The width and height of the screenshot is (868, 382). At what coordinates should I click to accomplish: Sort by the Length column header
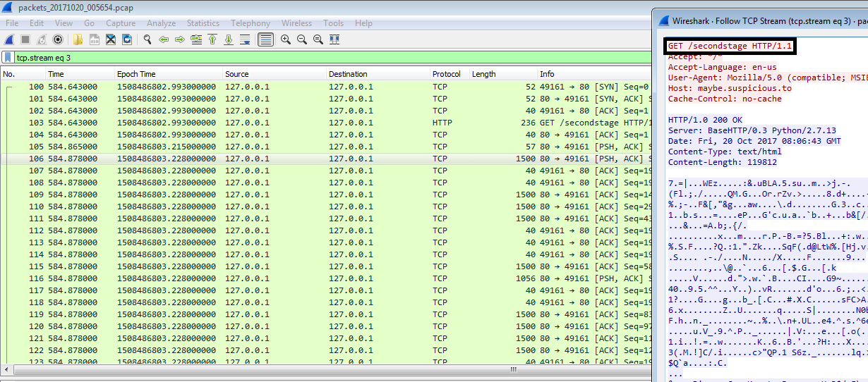[503, 74]
